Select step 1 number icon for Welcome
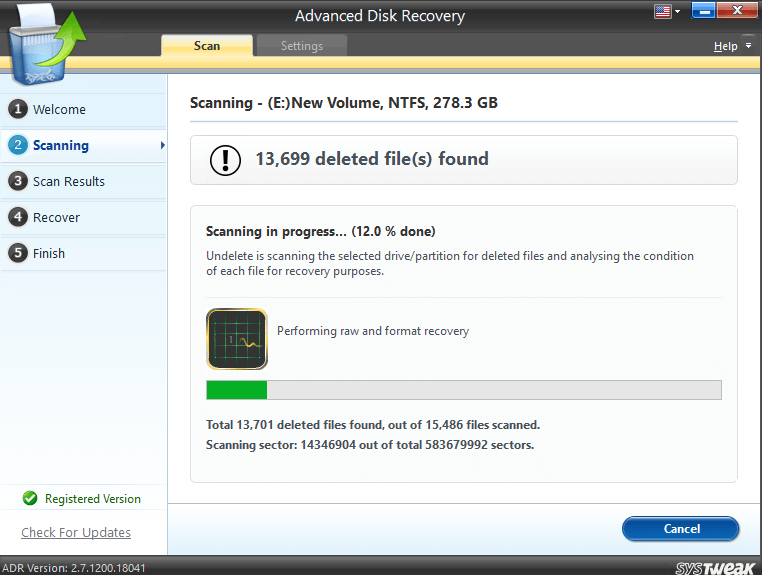Screen dimensions: 762x575 point(18,109)
